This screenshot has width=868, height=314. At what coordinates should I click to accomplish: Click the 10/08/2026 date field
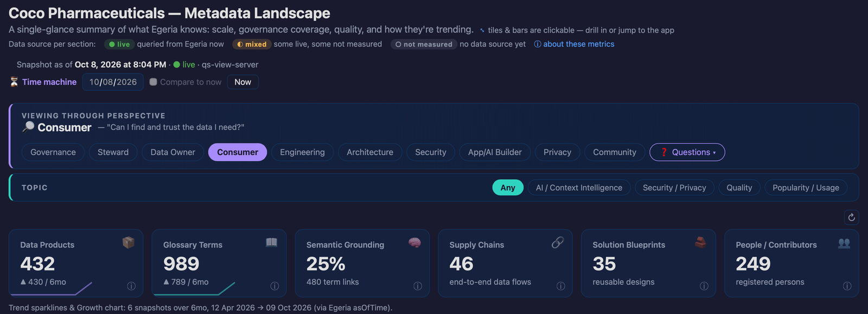pos(113,82)
